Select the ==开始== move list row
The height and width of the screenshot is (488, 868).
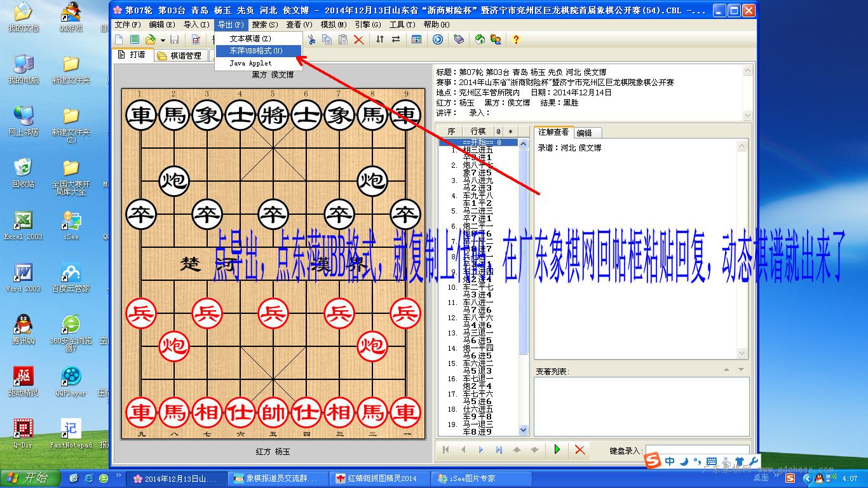[478, 143]
